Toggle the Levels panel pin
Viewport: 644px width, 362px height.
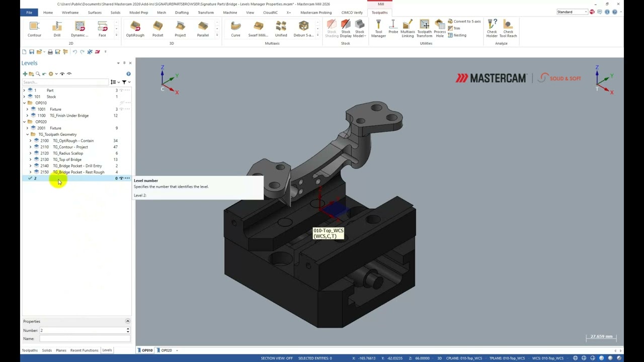(124, 63)
